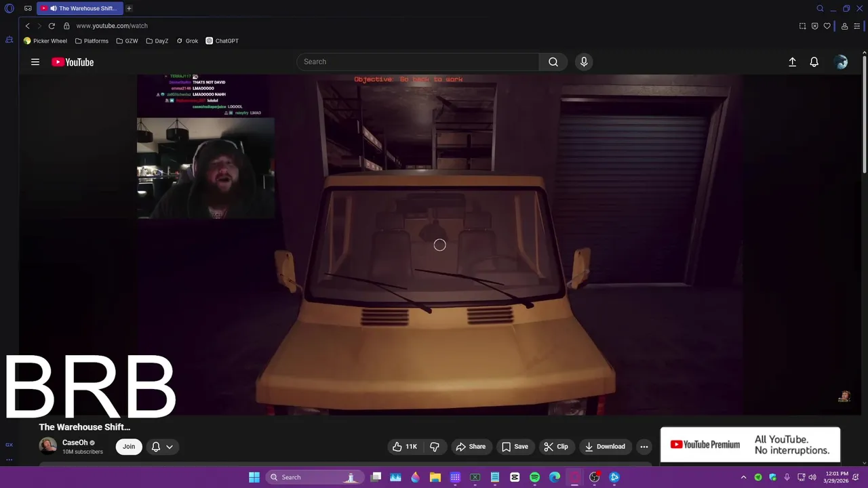Show hidden system tray icons chevron
The width and height of the screenshot is (868, 488).
point(743,477)
